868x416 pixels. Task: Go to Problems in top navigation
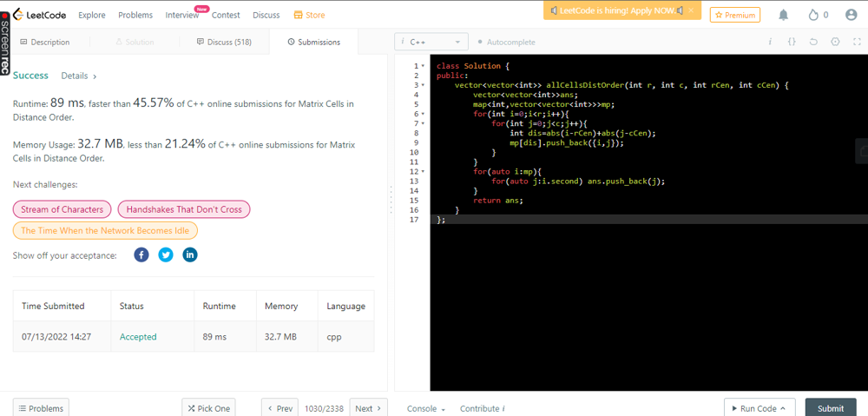click(x=135, y=15)
